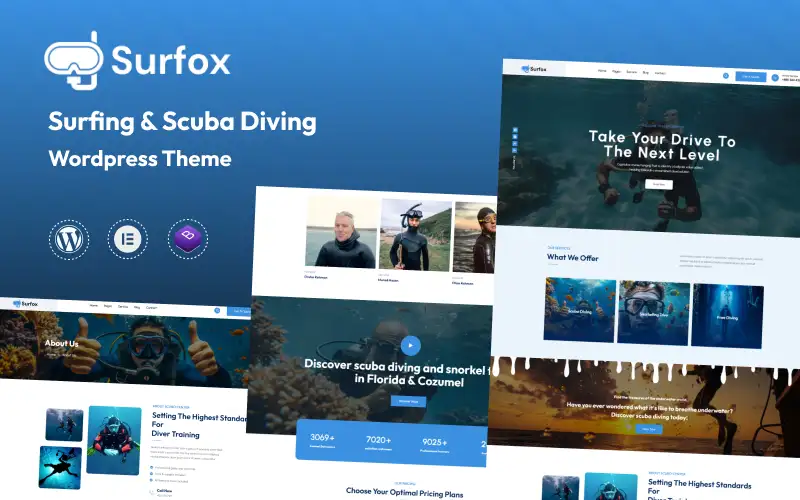Click the Elementor logo badge
Viewport: 800px width, 500px height.
128,239
